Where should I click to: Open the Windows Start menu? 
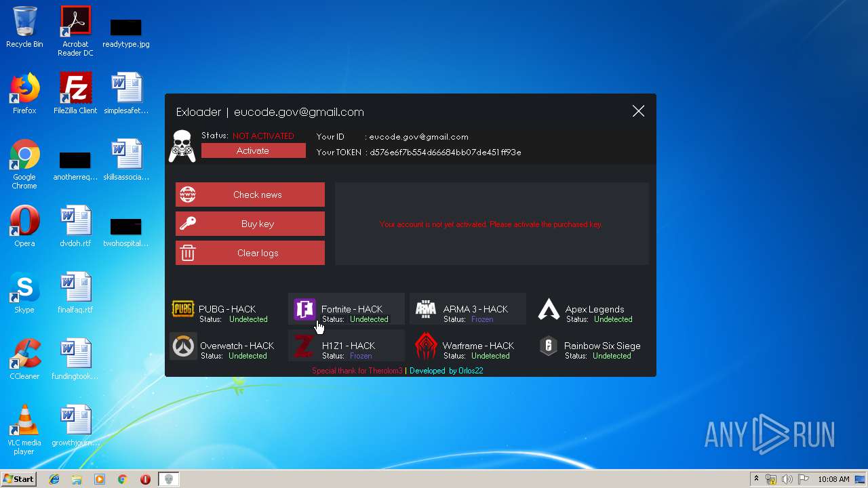(18, 479)
